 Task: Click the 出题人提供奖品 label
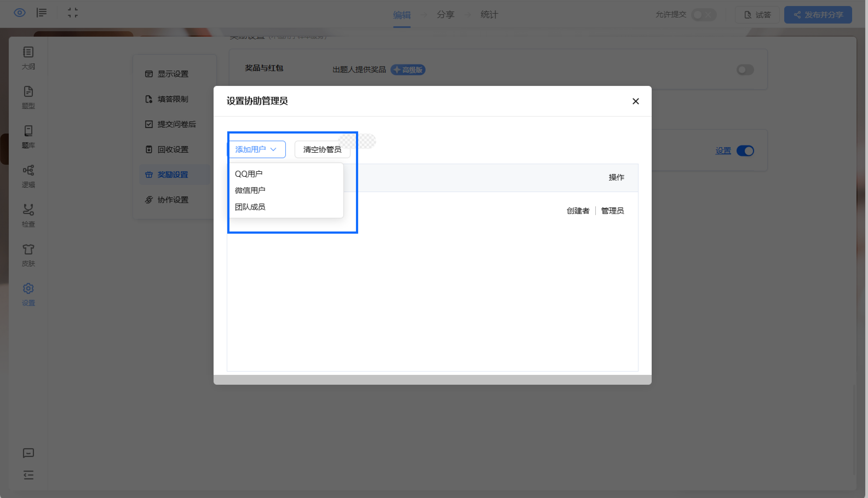pyautogui.click(x=359, y=70)
